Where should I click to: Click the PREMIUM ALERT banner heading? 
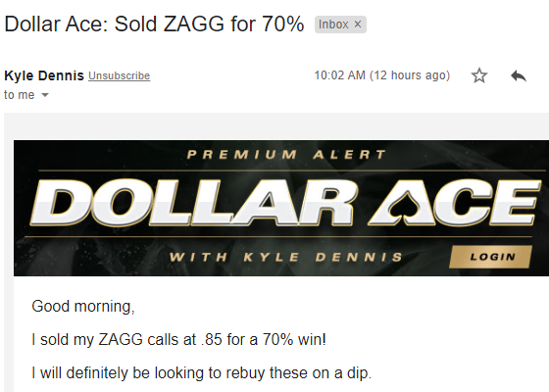(286, 155)
